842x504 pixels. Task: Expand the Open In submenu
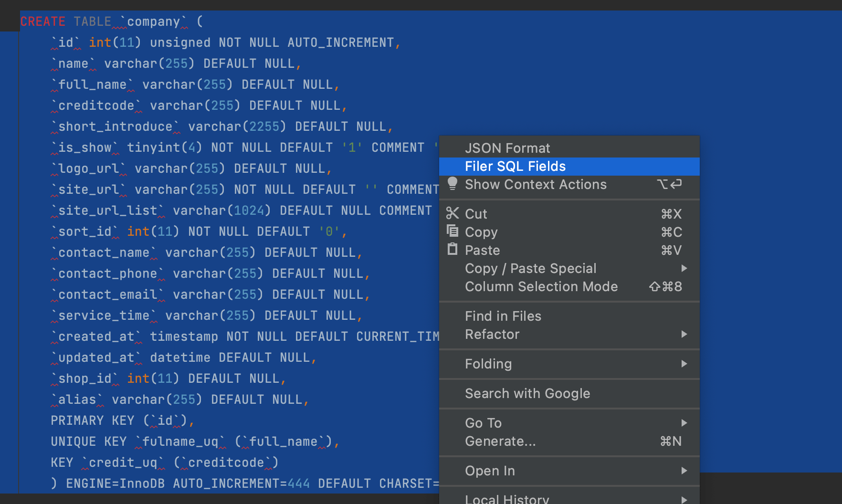point(684,471)
